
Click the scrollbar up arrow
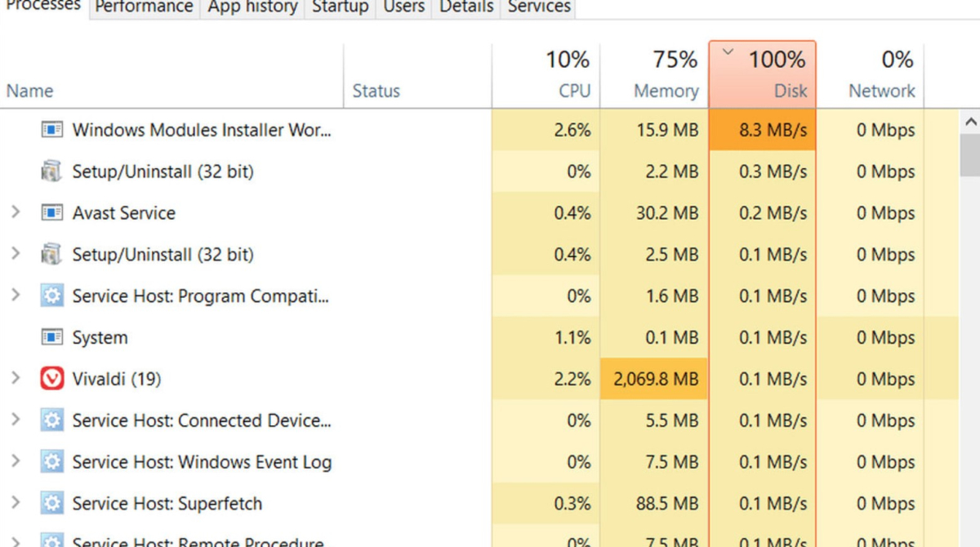point(970,122)
